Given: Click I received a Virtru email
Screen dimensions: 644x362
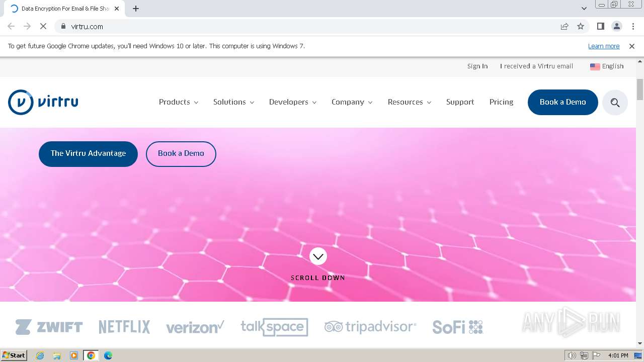Looking at the screenshot, I should click(x=536, y=66).
